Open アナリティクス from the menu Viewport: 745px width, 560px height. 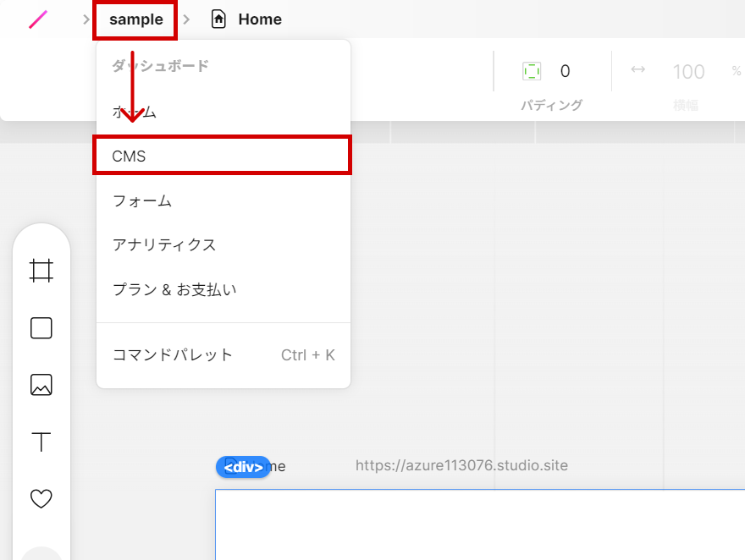[164, 244]
